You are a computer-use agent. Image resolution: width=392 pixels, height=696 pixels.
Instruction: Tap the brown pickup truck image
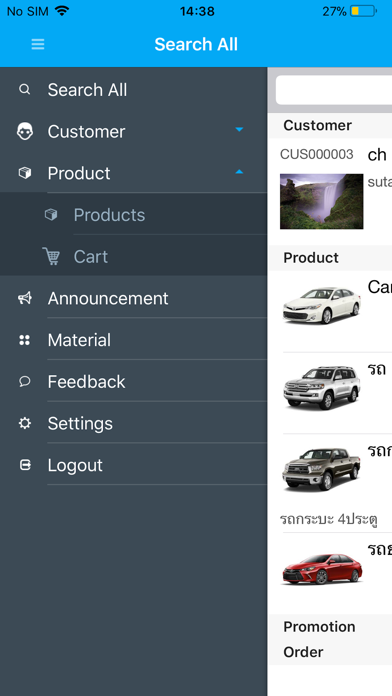(321, 469)
